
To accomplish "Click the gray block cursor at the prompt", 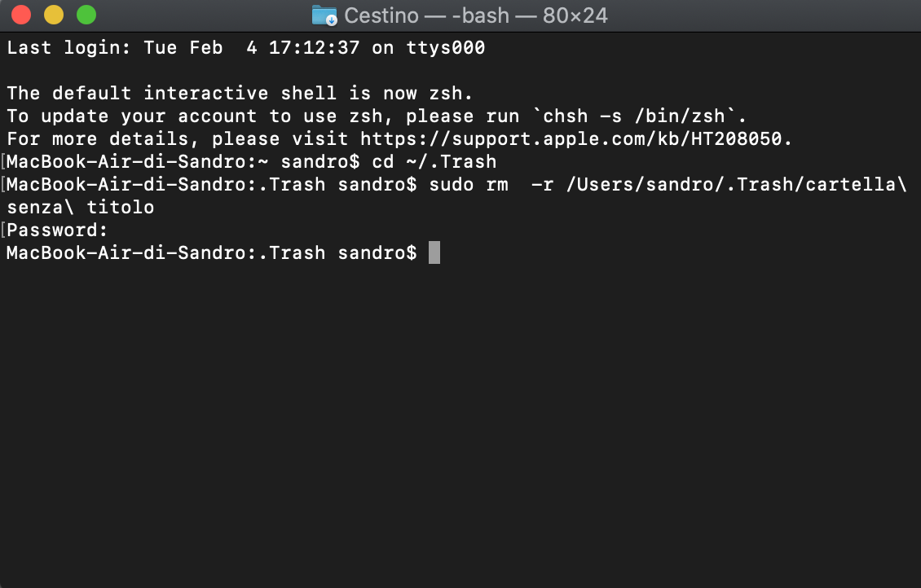I will (x=434, y=252).
